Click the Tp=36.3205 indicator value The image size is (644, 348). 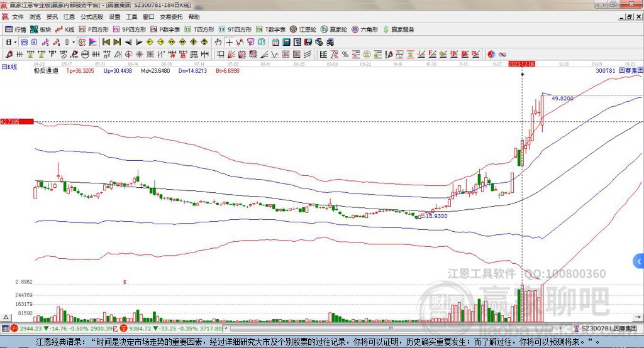click(80, 71)
